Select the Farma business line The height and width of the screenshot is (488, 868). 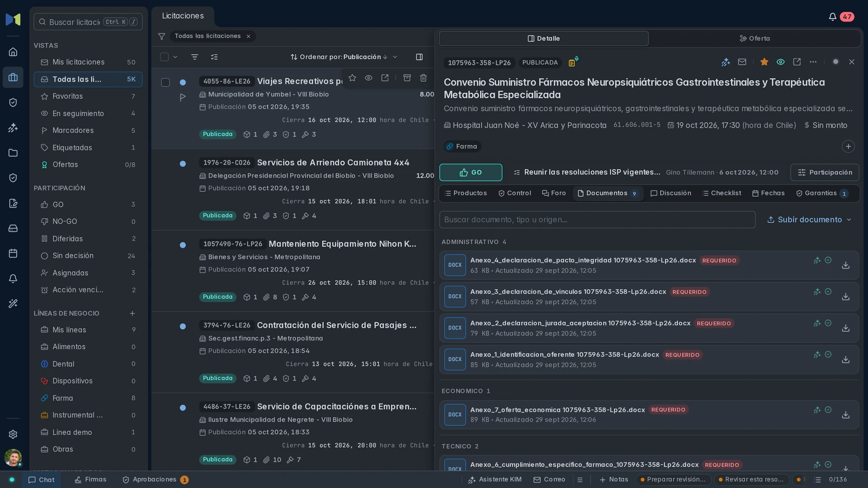88,398
